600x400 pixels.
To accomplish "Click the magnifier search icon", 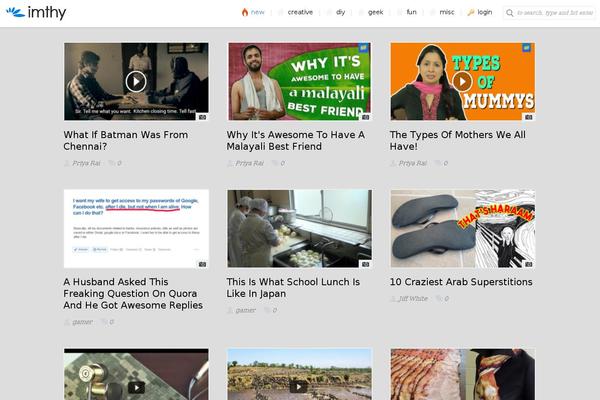I will click(x=510, y=13).
